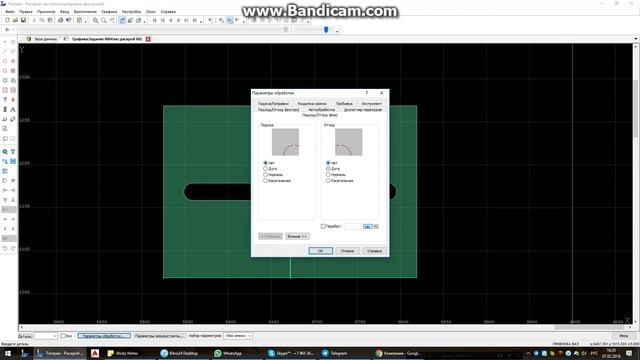The width and height of the screenshot is (640, 360).
Task: Click the magnifier icon in left toolbar
Action: [5, 151]
